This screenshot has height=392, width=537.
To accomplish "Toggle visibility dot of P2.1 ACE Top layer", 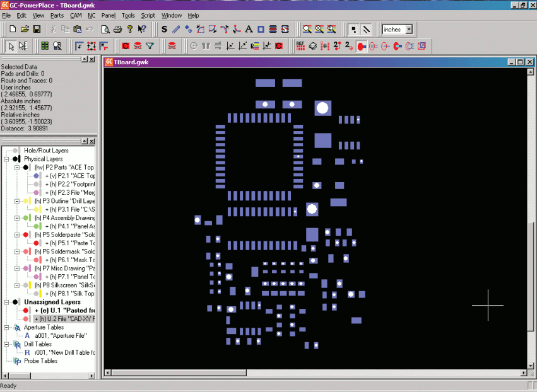I will pyautogui.click(x=36, y=176).
